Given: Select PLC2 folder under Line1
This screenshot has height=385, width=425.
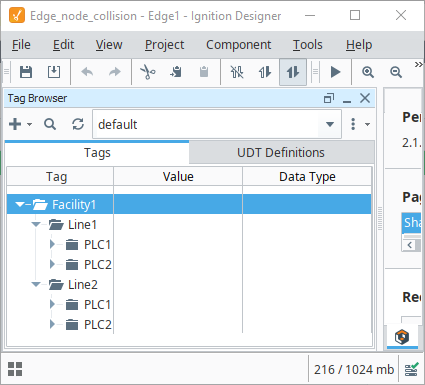Looking at the screenshot, I should coord(97,265).
